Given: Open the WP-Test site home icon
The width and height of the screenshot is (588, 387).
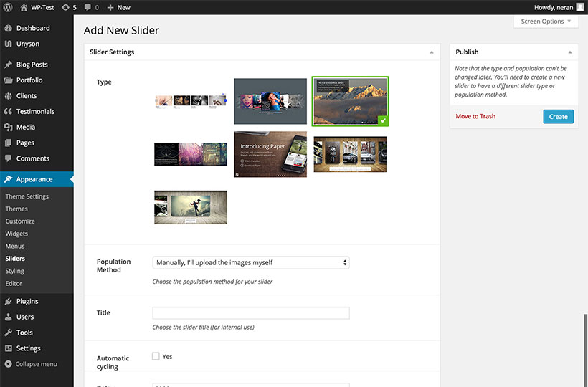Looking at the screenshot, I should pos(24,7).
